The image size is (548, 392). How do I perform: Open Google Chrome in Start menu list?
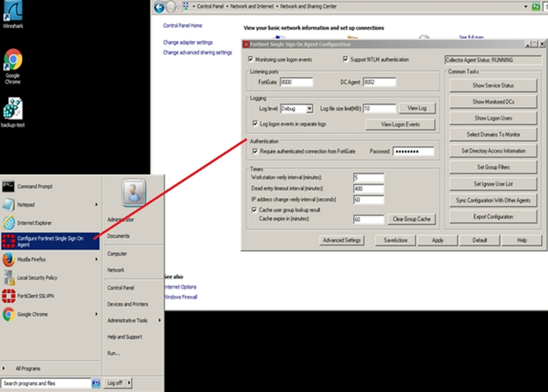[x=50, y=314]
